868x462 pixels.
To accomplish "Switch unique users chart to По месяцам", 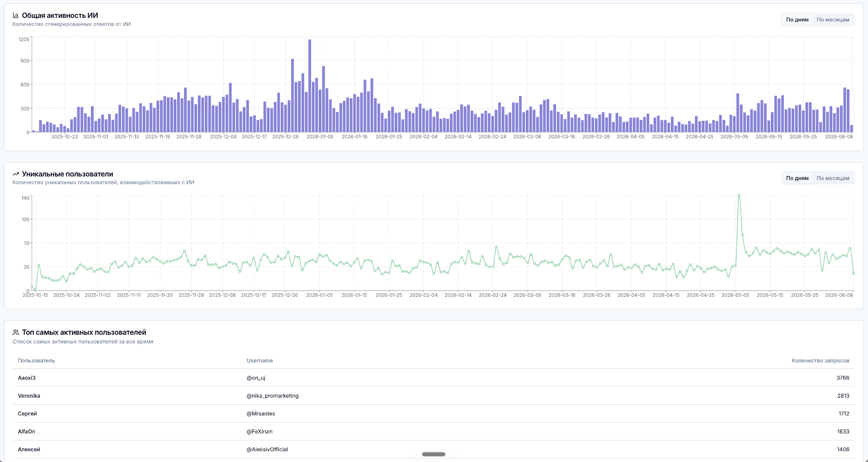I will click(x=833, y=178).
